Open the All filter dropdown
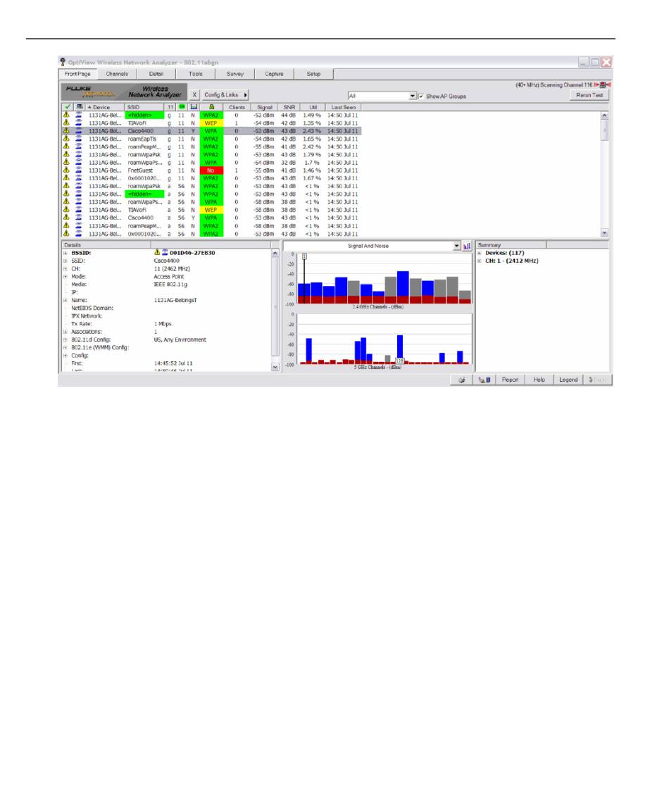 413,96
